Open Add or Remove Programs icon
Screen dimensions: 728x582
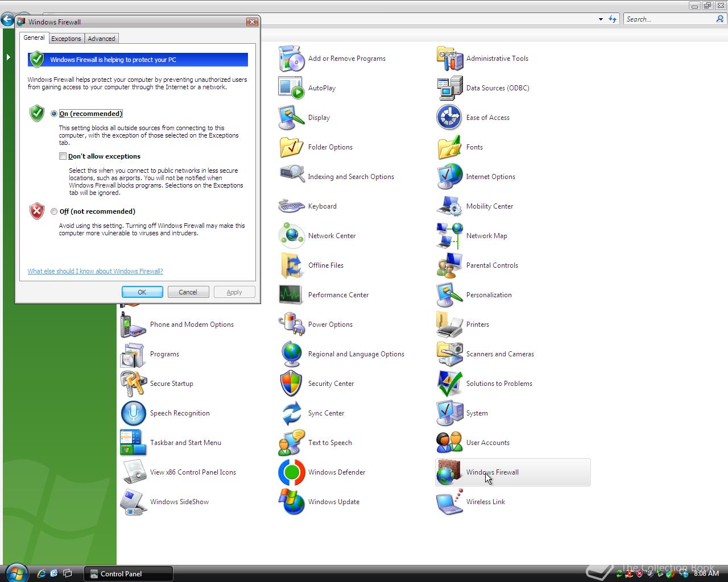(x=291, y=59)
